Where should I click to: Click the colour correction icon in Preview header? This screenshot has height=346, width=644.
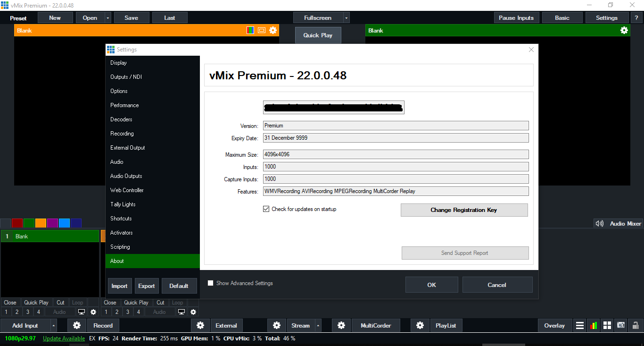click(251, 30)
